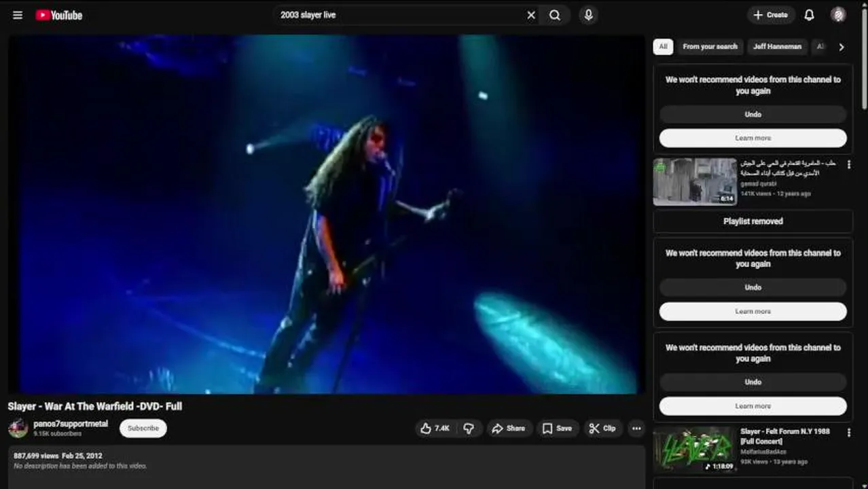Viewport: 868px width, 489px height.
Task: Open the Create button
Action: [771, 15]
